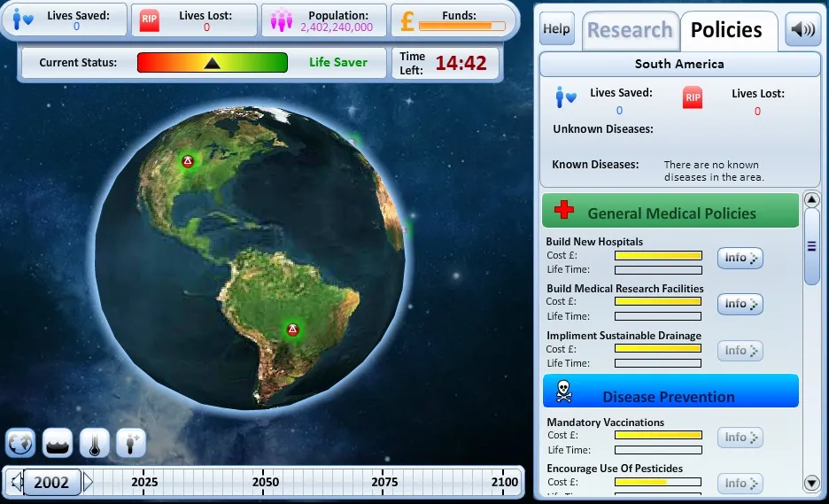
Task: Click the Build New Hospitals cost bar
Action: point(658,256)
